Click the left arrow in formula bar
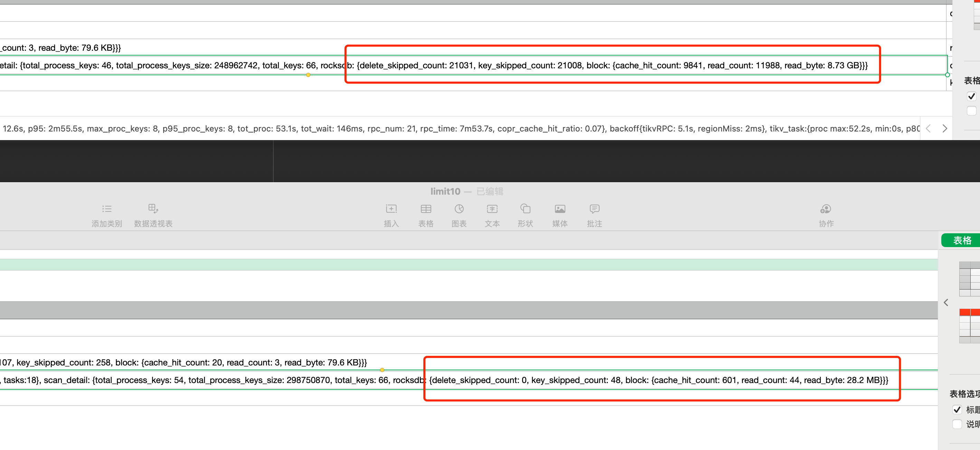The width and height of the screenshot is (980, 450). pyautogui.click(x=928, y=128)
